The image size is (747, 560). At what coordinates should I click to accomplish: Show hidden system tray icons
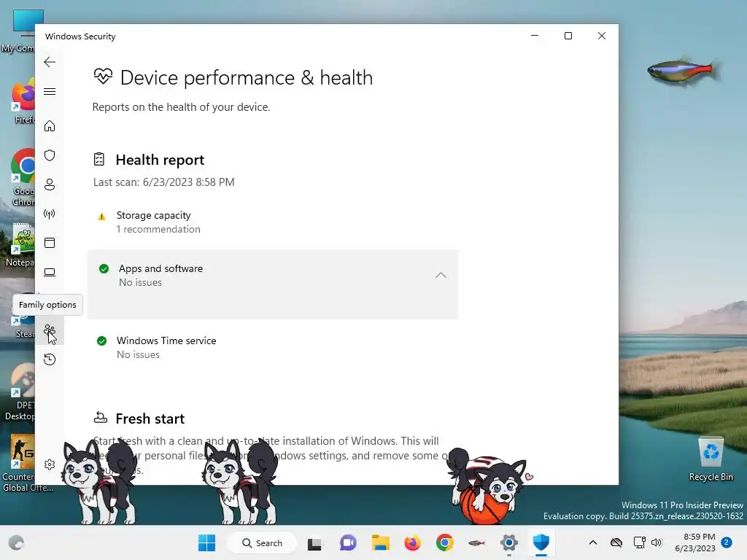tap(592, 542)
